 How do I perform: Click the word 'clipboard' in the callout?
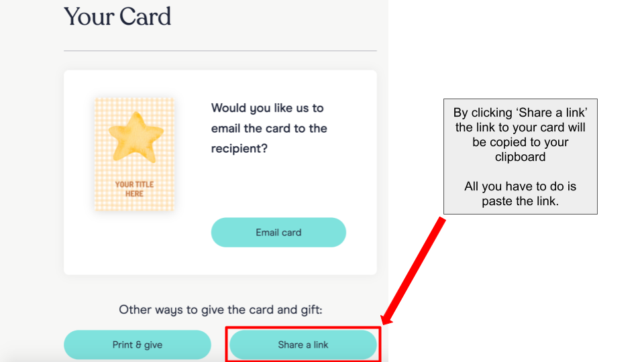point(521,157)
